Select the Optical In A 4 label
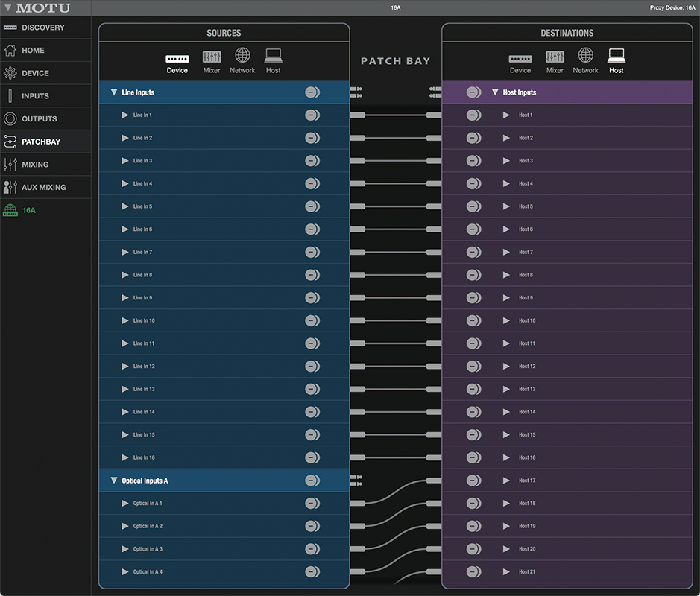The width and height of the screenshot is (700, 596). pos(148,572)
